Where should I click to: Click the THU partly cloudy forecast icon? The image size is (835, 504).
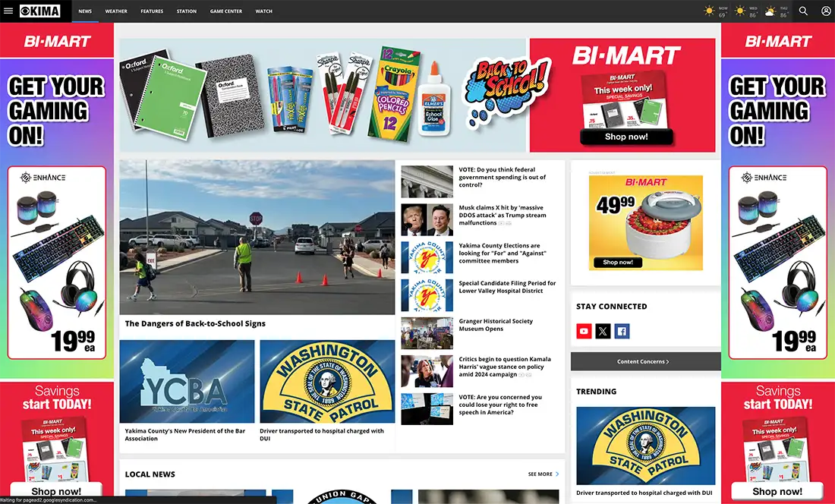pos(770,11)
